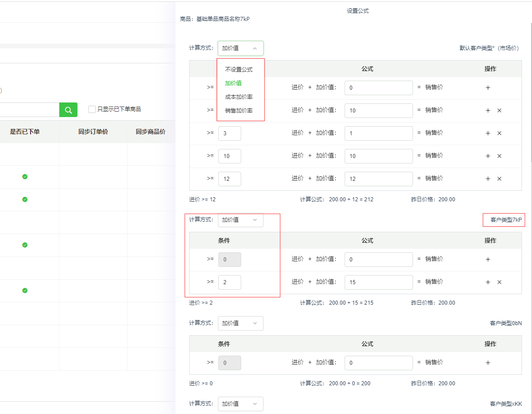The image size is (532, 414).
Task: Open the 计算方式 dropdown for 客户类型7kP
Action: (x=240, y=220)
